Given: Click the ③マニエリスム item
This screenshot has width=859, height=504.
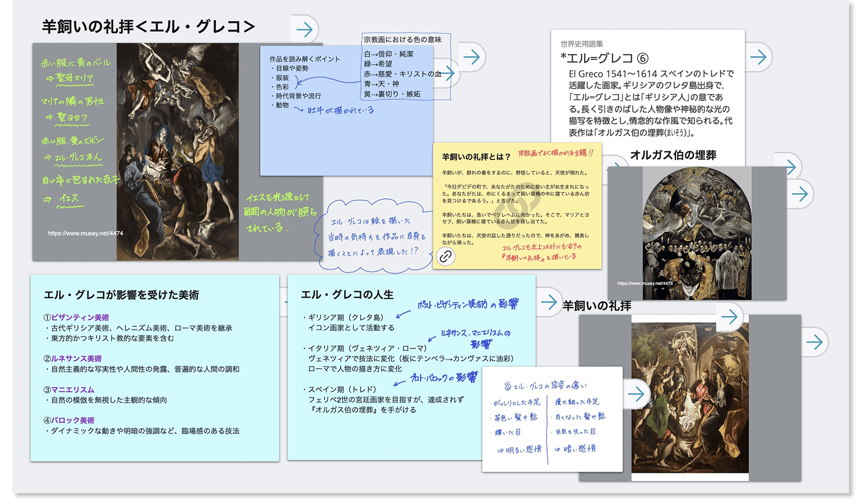Looking at the screenshot, I should coord(69,390).
